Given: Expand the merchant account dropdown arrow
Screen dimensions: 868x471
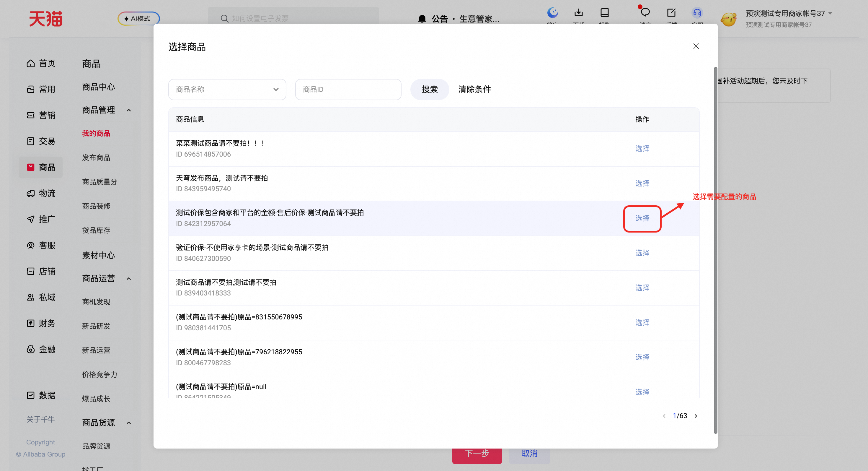Looking at the screenshot, I should coord(830,14).
